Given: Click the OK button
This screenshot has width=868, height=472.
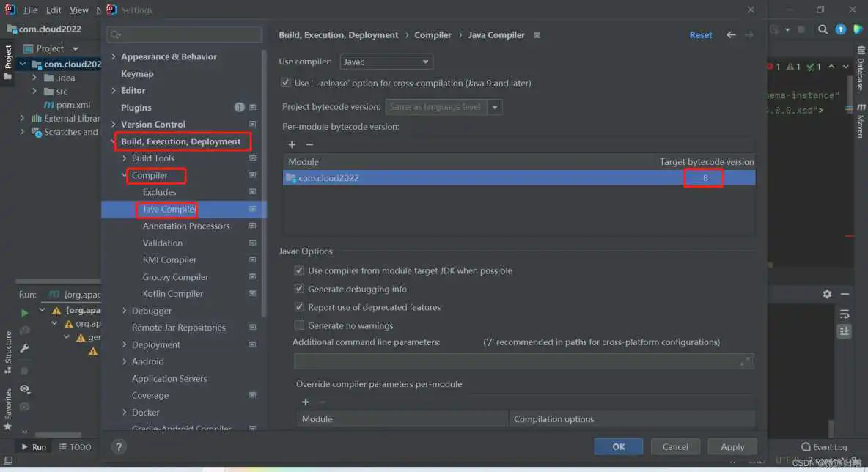Looking at the screenshot, I should pyautogui.click(x=618, y=446).
